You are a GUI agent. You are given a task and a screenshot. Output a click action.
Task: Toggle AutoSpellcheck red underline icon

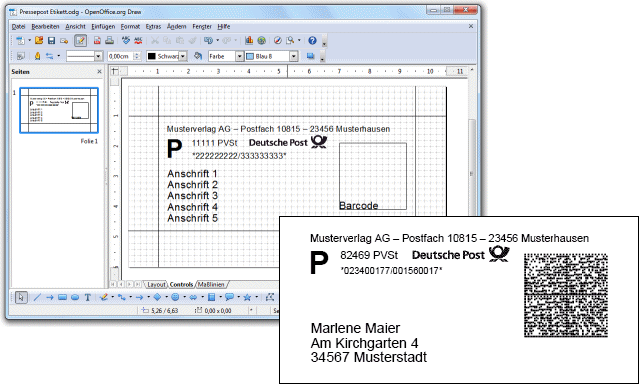click(138, 40)
